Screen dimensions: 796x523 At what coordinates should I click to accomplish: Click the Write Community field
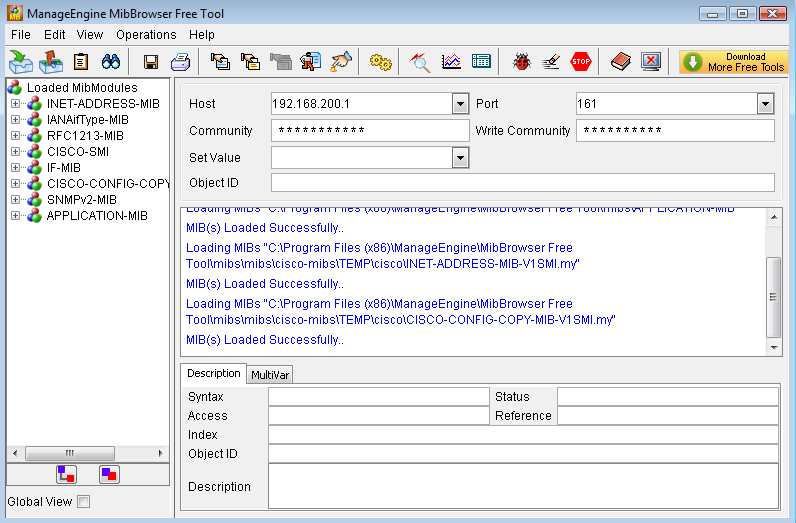coord(675,130)
